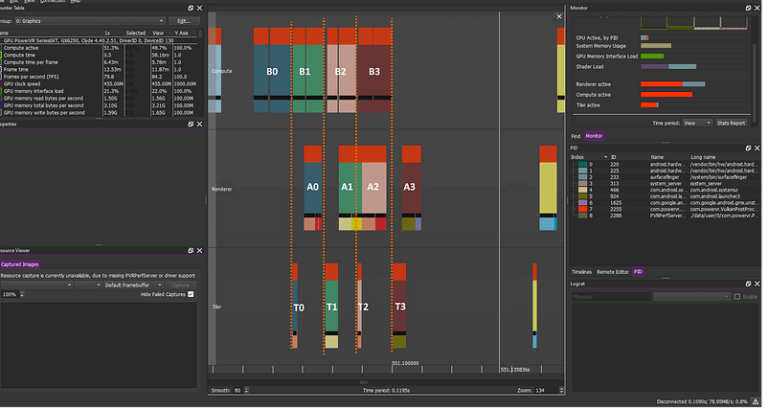Toggle the Compute active counter checkbox
The image size is (768, 411).
tap(1, 48)
